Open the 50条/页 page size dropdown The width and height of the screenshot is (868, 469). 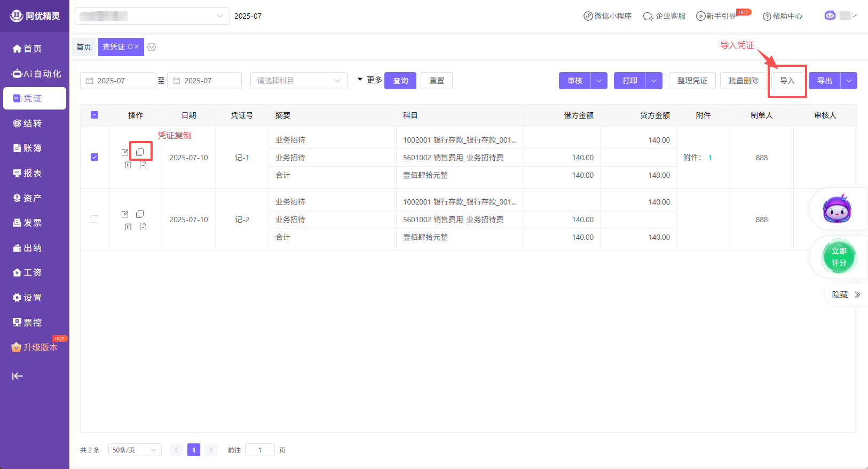click(135, 450)
